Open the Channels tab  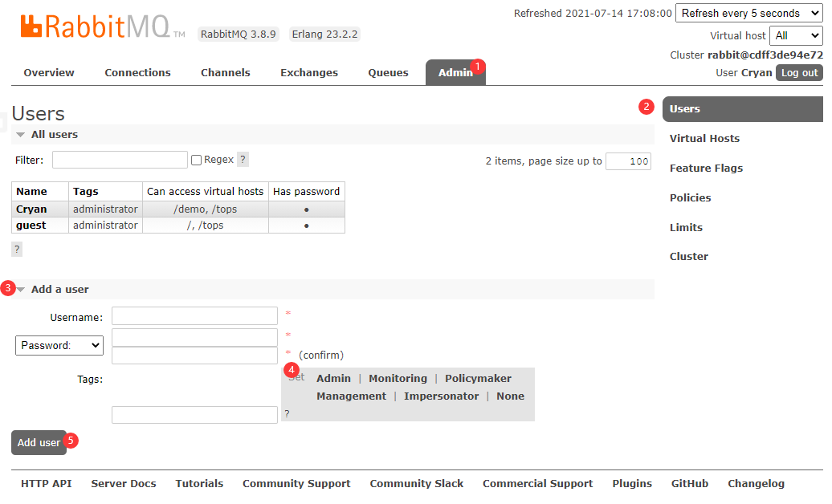point(226,73)
